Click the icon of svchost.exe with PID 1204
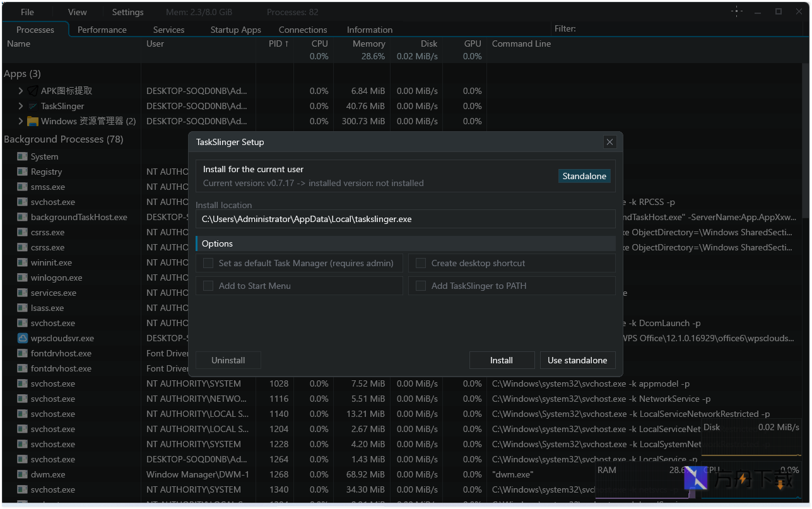Viewport: 812px width, 509px height. pyautogui.click(x=22, y=429)
